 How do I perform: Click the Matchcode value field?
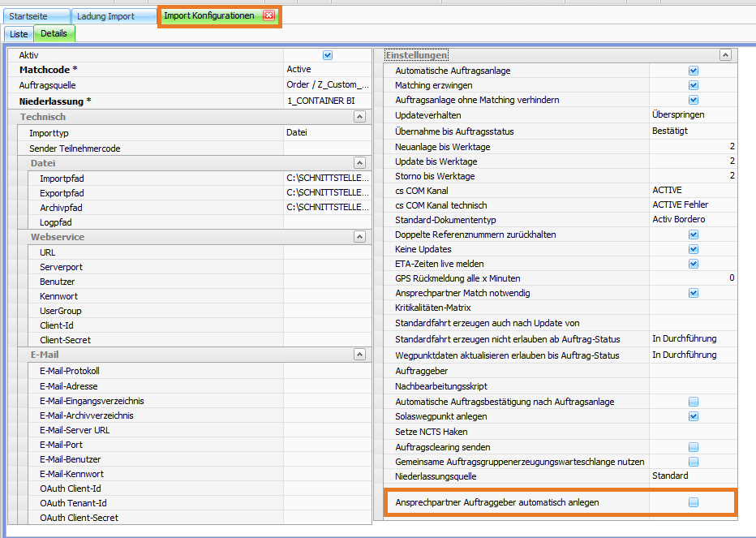click(x=329, y=70)
